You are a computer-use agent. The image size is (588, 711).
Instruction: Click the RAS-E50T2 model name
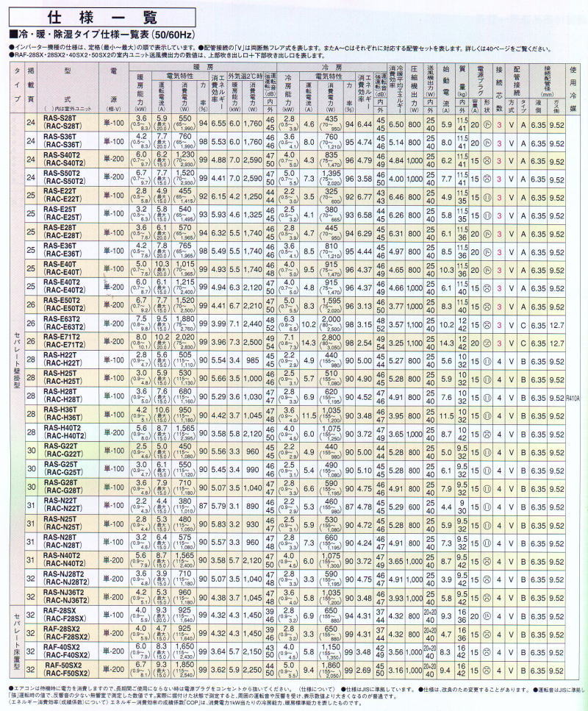pyautogui.click(x=62, y=301)
